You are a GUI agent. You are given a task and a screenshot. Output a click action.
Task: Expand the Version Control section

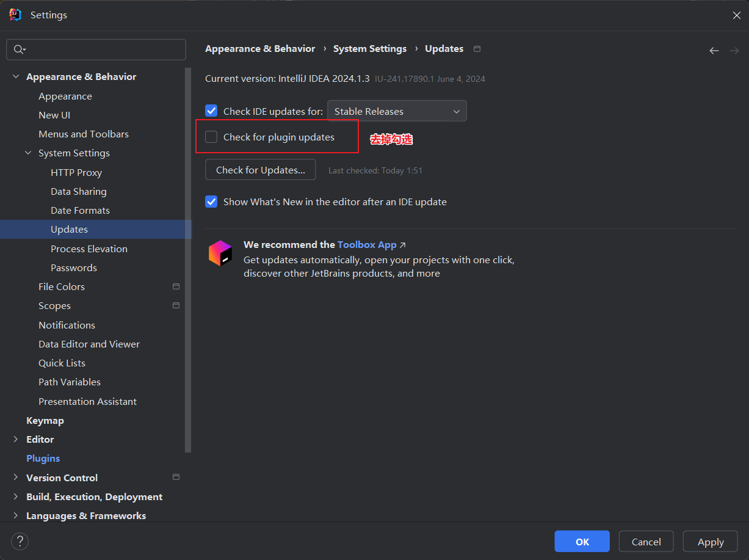(x=16, y=478)
